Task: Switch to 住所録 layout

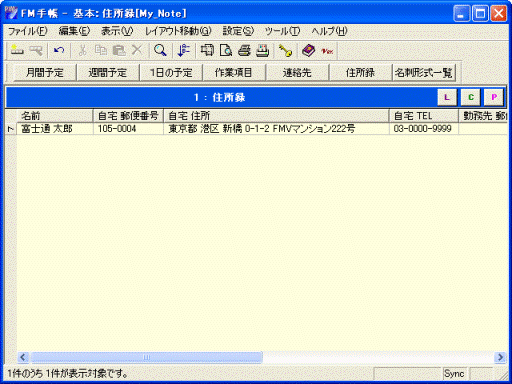Action: click(360, 72)
